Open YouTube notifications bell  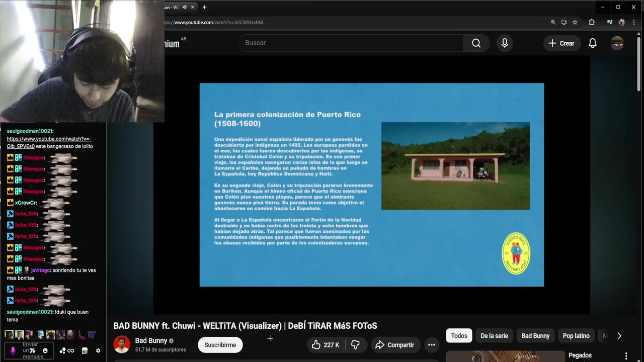[593, 43]
